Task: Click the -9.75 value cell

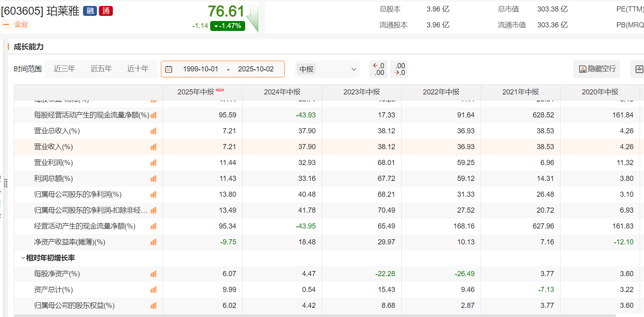Action: pyautogui.click(x=228, y=242)
